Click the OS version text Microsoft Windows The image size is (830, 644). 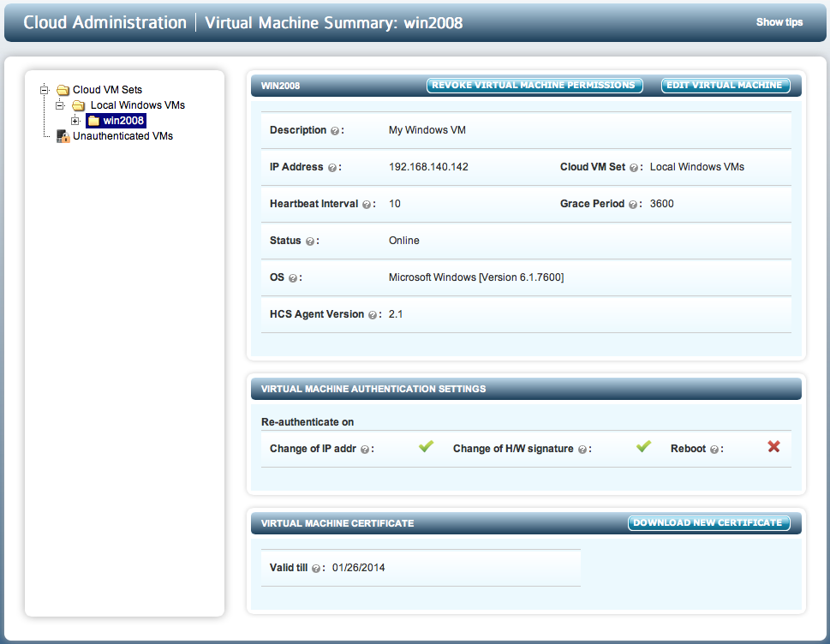476,277
